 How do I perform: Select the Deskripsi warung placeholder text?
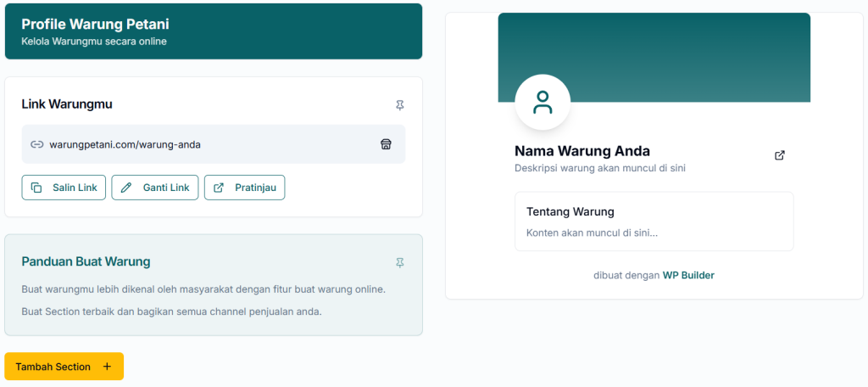(600, 168)
